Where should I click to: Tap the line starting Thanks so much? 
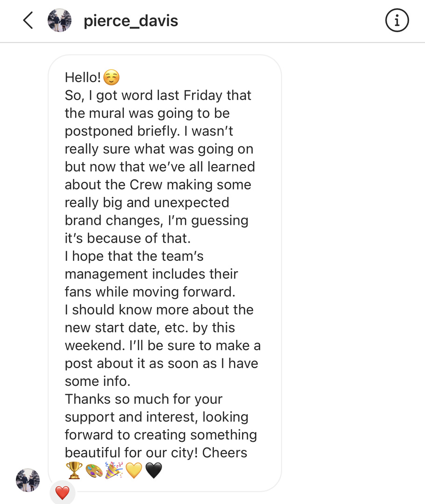tap(143, 399)
